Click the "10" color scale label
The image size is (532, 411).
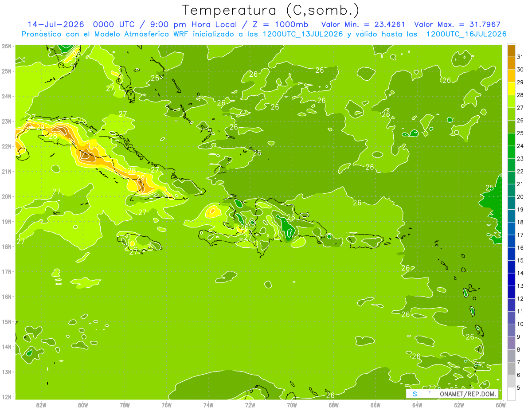pos(520,324)
